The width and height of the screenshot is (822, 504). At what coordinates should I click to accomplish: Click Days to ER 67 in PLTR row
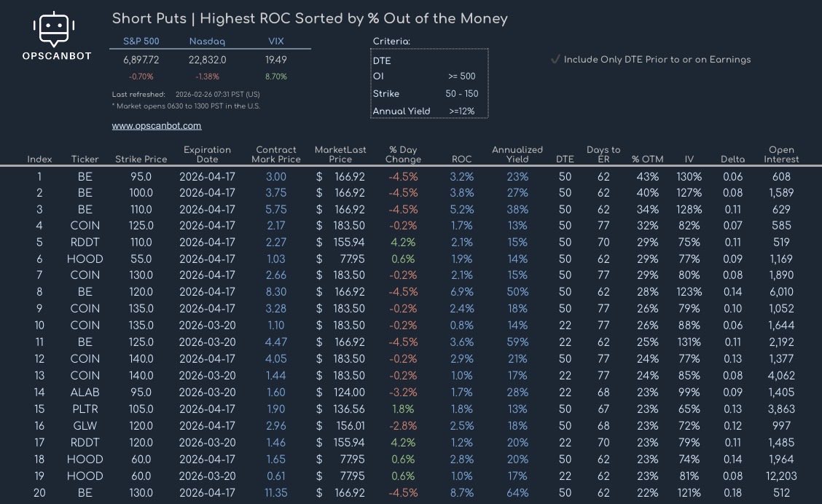(603, 409)
